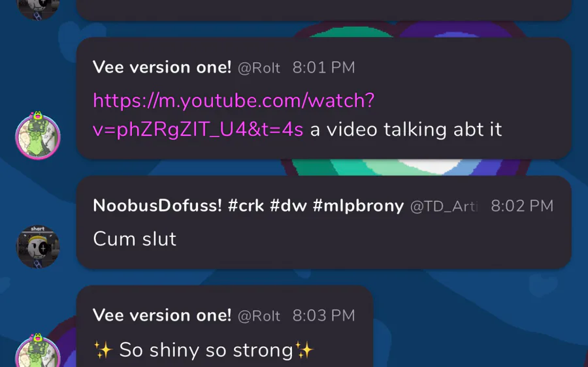Tap NoobusDofuss's avatar beside the 8:02 PM message
This screenshot has width=588, height=367.
pos(37,246)
